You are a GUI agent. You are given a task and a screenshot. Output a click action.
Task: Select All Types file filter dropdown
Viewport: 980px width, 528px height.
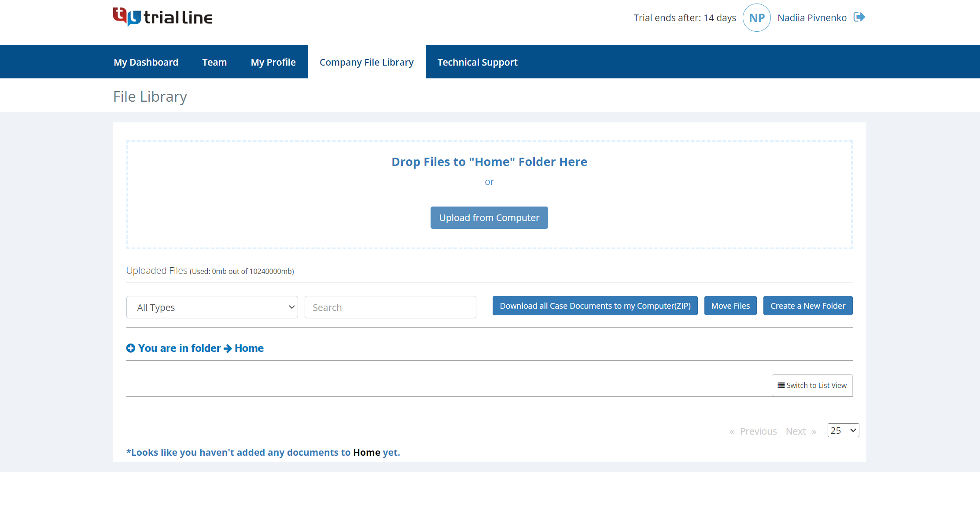(x=212, y=306)
